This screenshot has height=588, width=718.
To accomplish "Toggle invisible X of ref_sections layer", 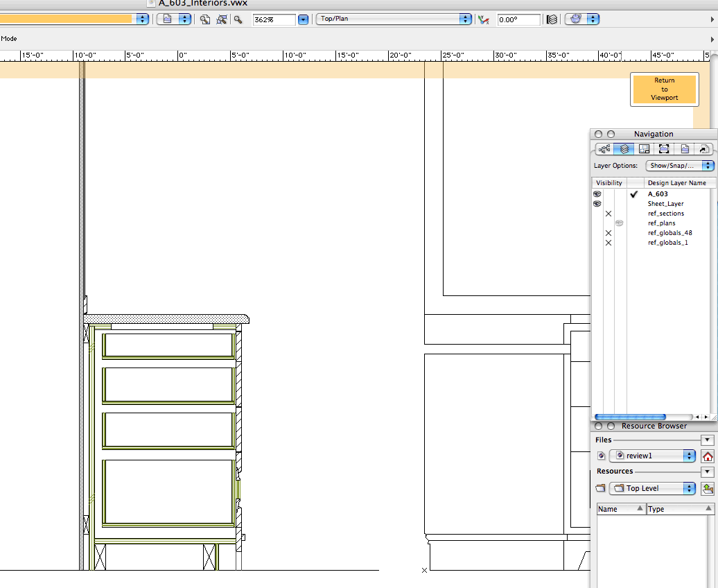I will [608, 214].
